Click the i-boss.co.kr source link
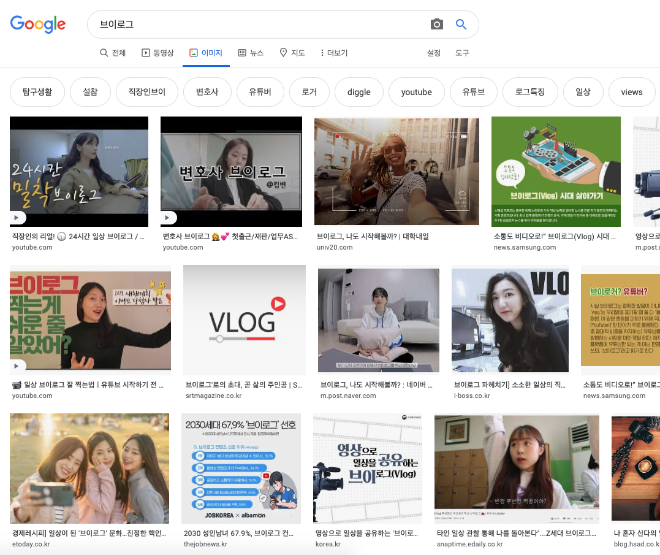Image resolution: width=660 pixels, height=555 pixels. pos(472,396)
